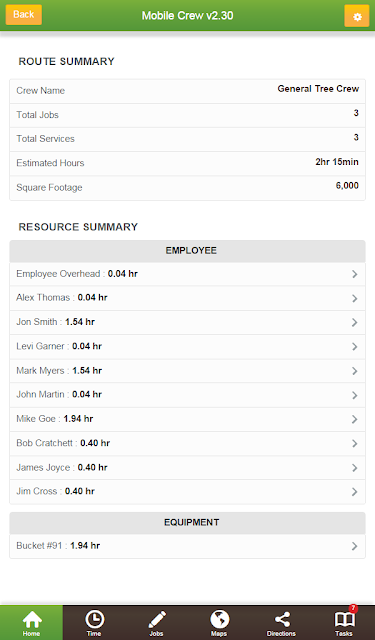Image resolution: width=375 pixels, height=640 pixels.
Task: Select Jim Cross 0.40 hr text
Action: [x=55, y=491]
